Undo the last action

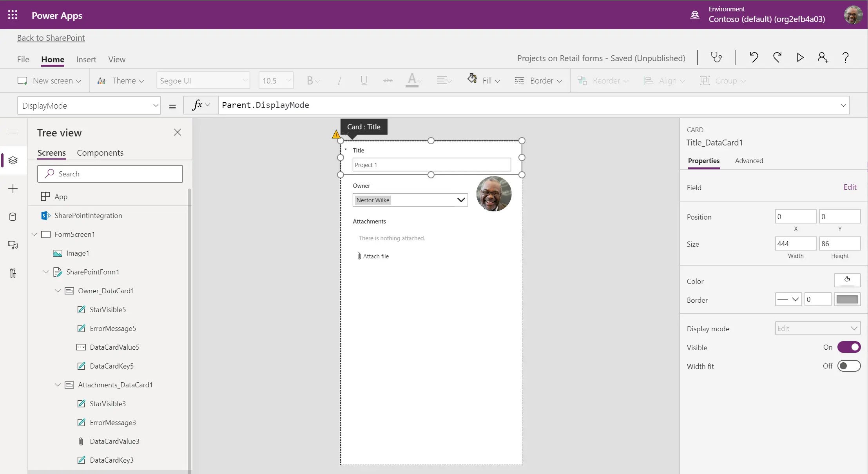pos(754,57)
